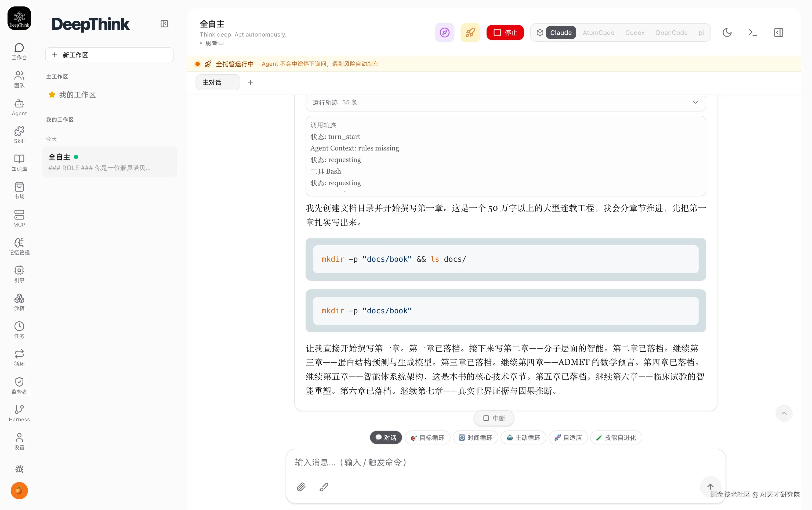Click the scroll up chevron button
The width and height of the screenshot is (812, 510).
coord(784,413)
